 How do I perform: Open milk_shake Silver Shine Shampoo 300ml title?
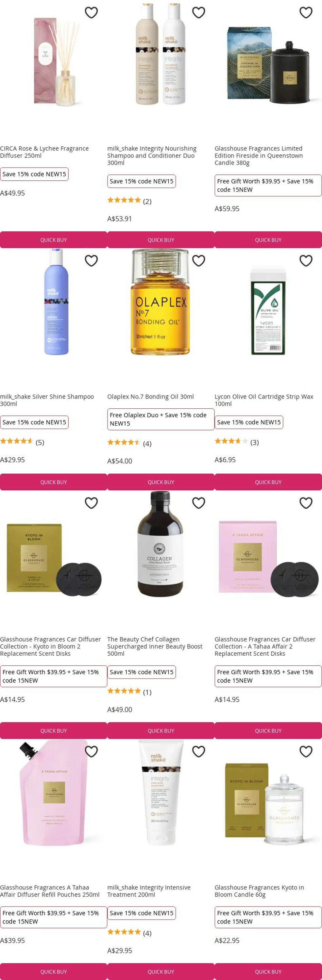pos(47,400)
